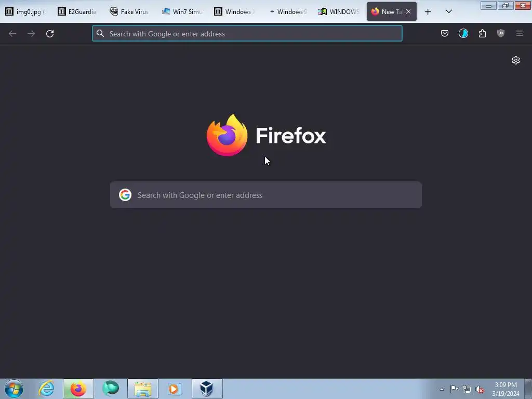Click the search magnifier in address bar

coord(100,33)
